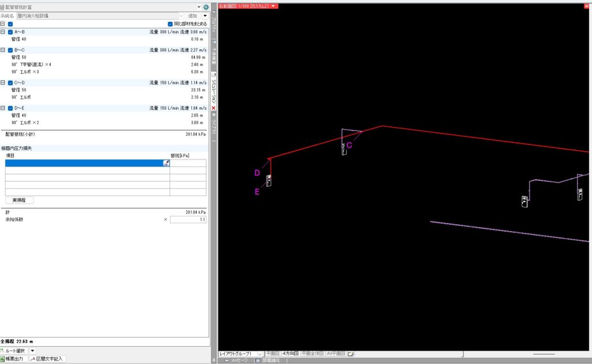Click the new layout icon beside A3平面図
This screenshot has width=592, height=364.
pyautogui.click(x=350, y=353)
